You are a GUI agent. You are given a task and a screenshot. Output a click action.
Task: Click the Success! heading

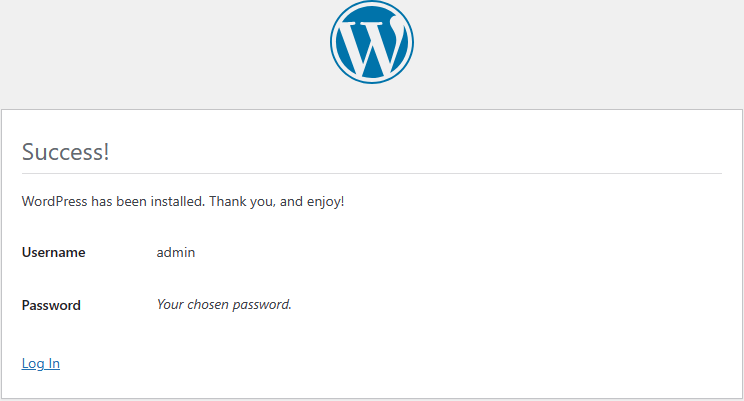tap(65, 152)
